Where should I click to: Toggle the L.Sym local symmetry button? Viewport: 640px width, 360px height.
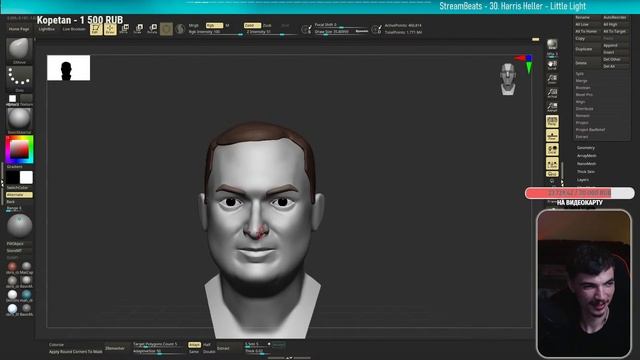[552, 164]
